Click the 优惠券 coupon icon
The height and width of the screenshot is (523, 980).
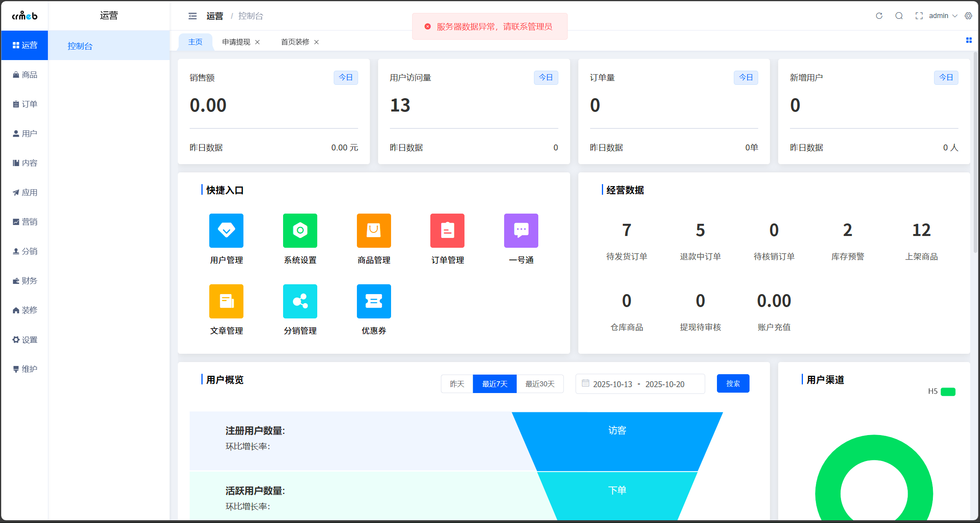[374, 301]
